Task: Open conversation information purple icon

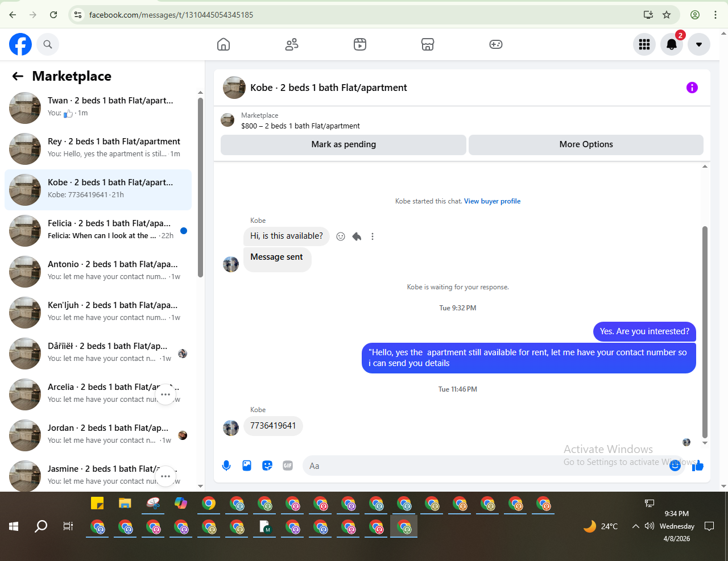Action: click(692, 88)
